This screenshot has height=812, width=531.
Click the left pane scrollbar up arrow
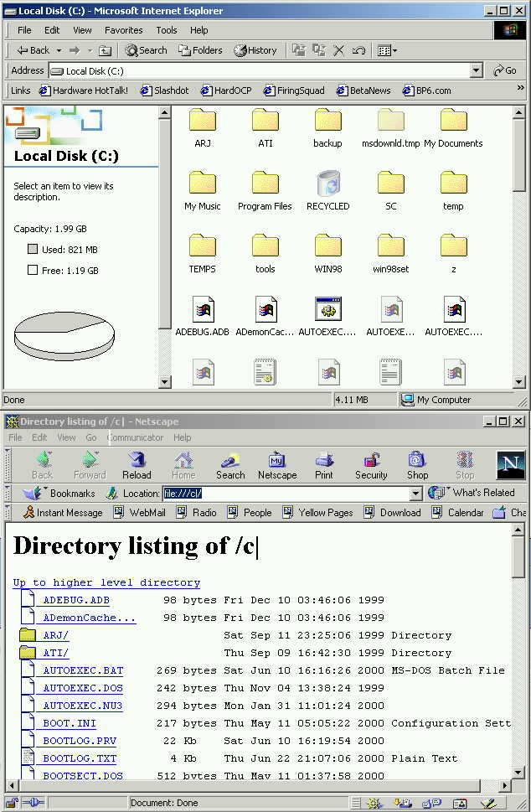(165, 111)
